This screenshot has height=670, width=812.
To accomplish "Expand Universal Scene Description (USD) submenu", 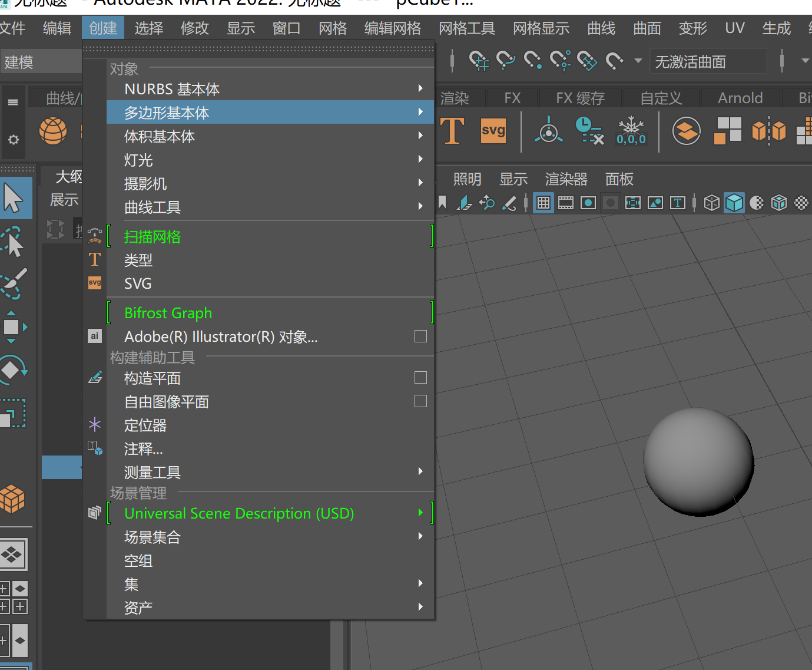I will click(270, 513).
